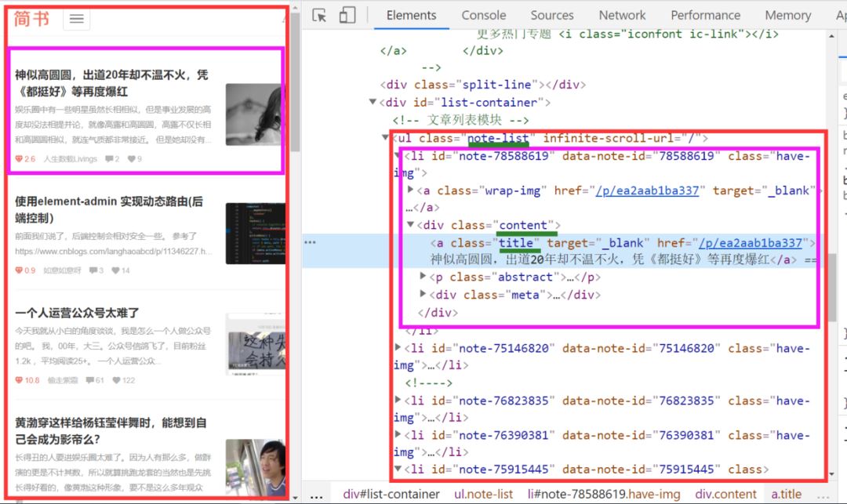Click the 简书 logo

coord(32,19)
